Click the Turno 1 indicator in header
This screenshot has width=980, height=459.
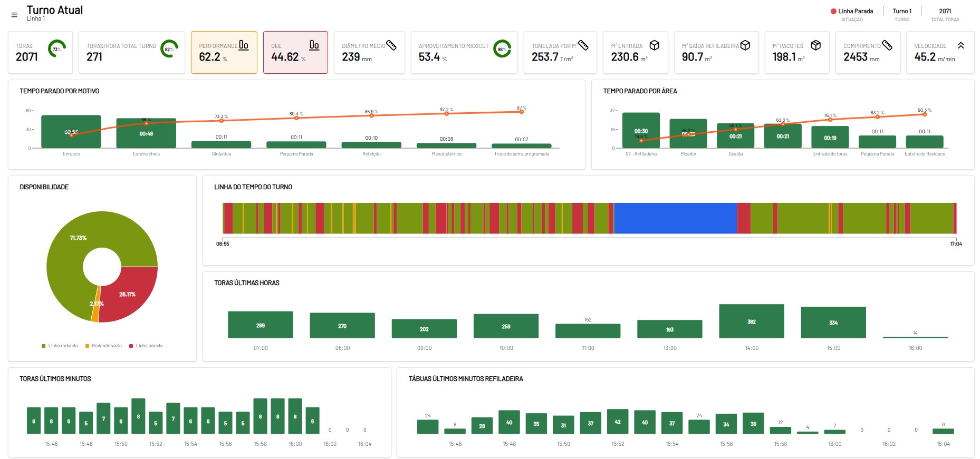pos(902,11)
